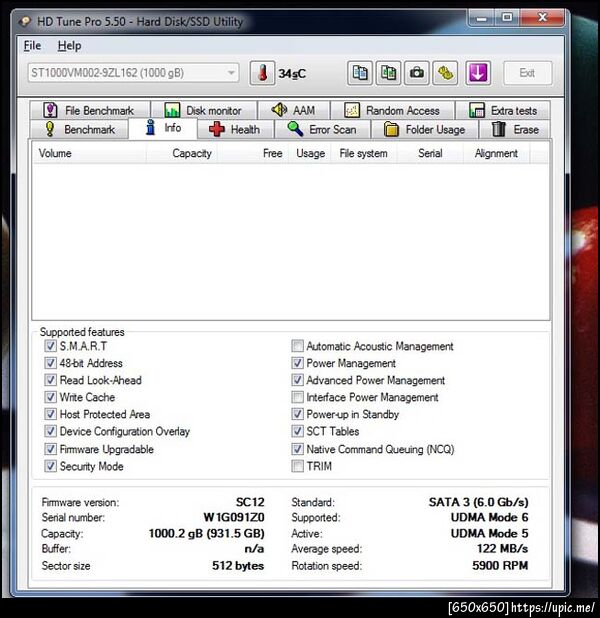
Task: Click the Buffer value n/a
Action: click(254, 549)
